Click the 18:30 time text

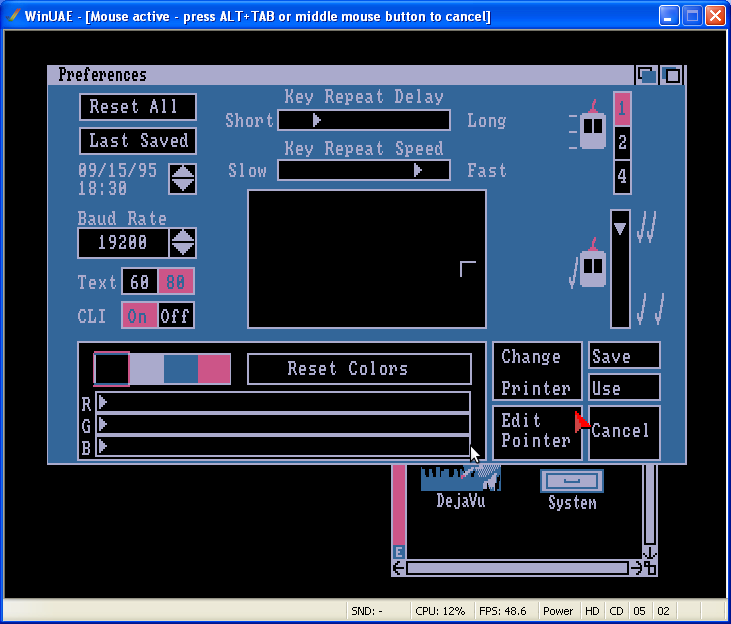[102, 188]
